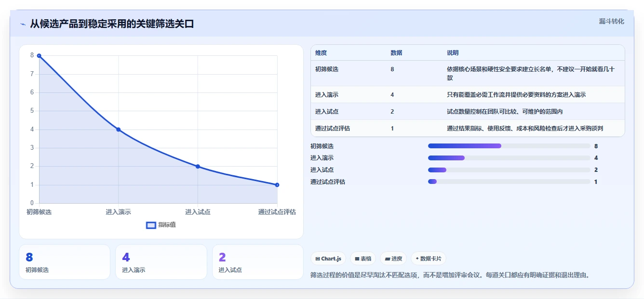Viewport: 644px width, 299px height.
Task: Open the stat card showing 8 初筛候选
Action: pos(65,262)
